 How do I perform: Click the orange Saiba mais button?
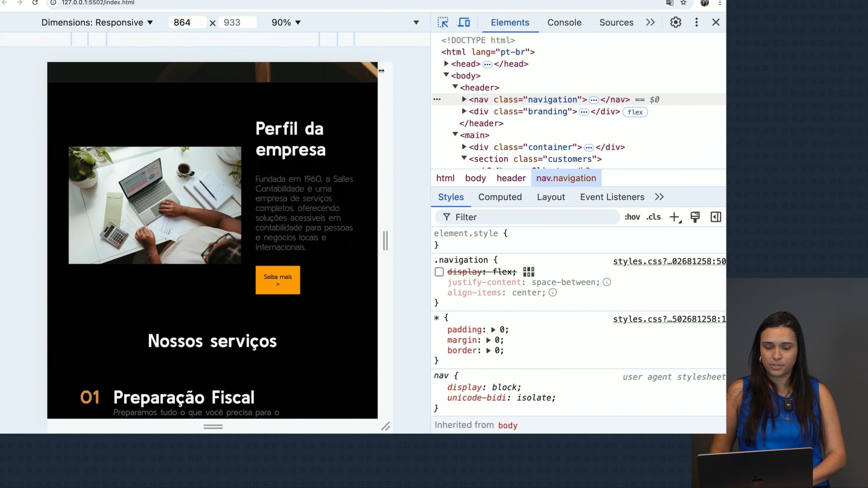[278, 280]
